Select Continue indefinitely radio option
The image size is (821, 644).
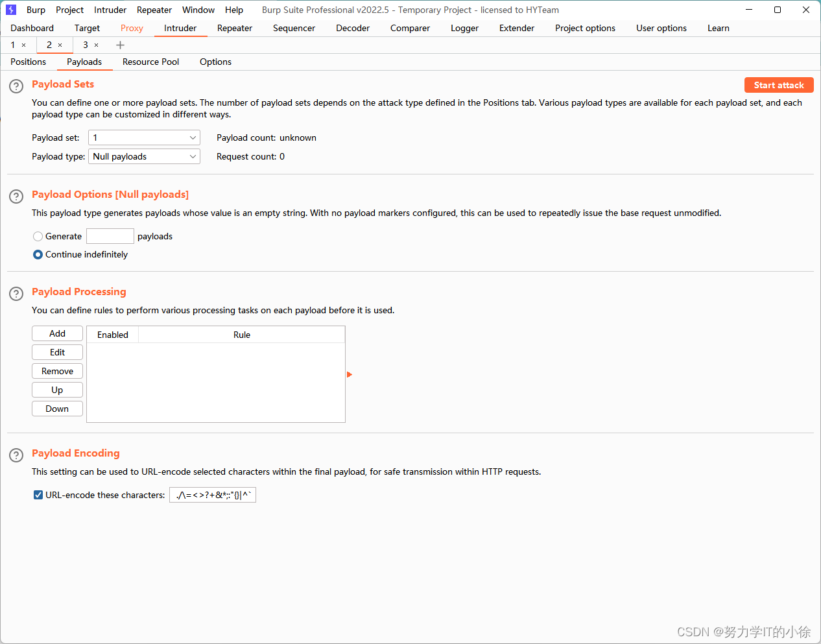pos(38,255)
